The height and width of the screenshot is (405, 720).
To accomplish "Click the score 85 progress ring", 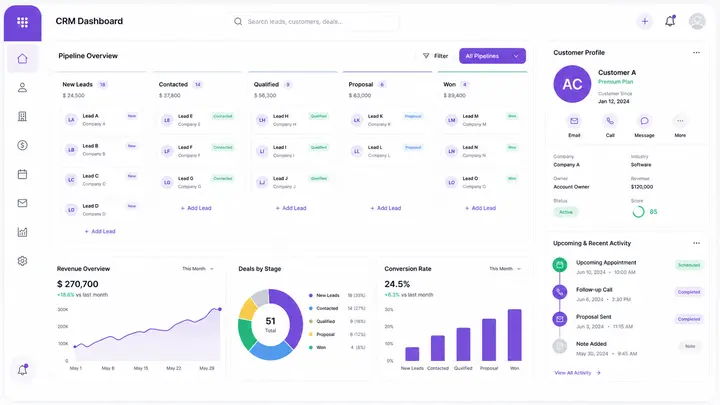I will (638, 212).
